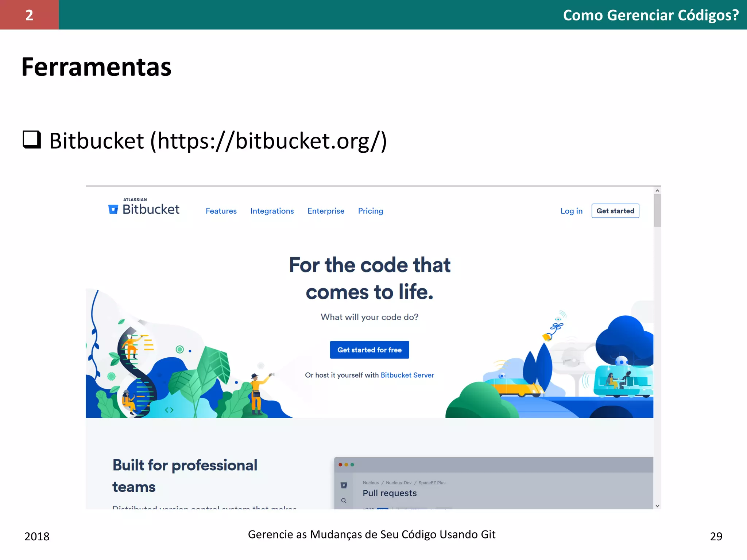Go to the Enterprise page
Image resolution: width=747 pixels, height=560 pixels.
[326, 211]
